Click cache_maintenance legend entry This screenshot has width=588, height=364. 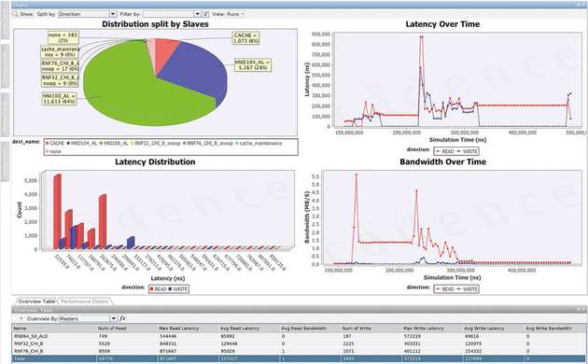(x=259, y=143)
